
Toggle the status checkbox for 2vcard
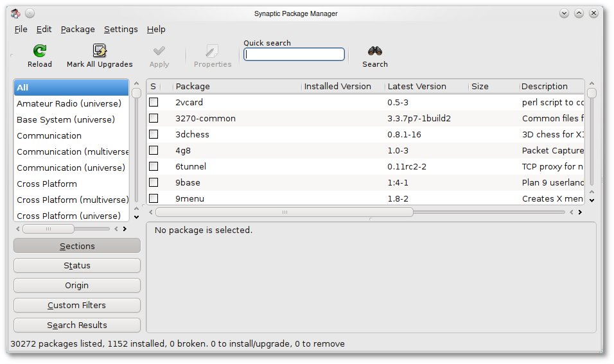pos(153,102)
